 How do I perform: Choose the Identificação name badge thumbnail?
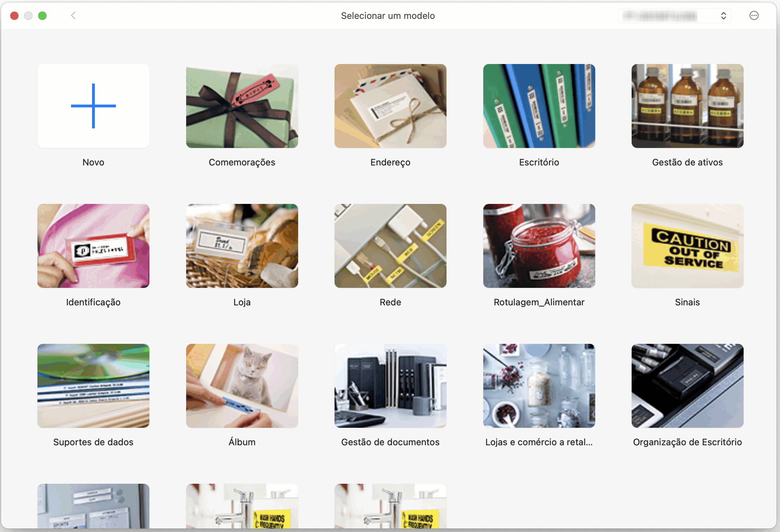pyautogui.click(x=93, y=246)
